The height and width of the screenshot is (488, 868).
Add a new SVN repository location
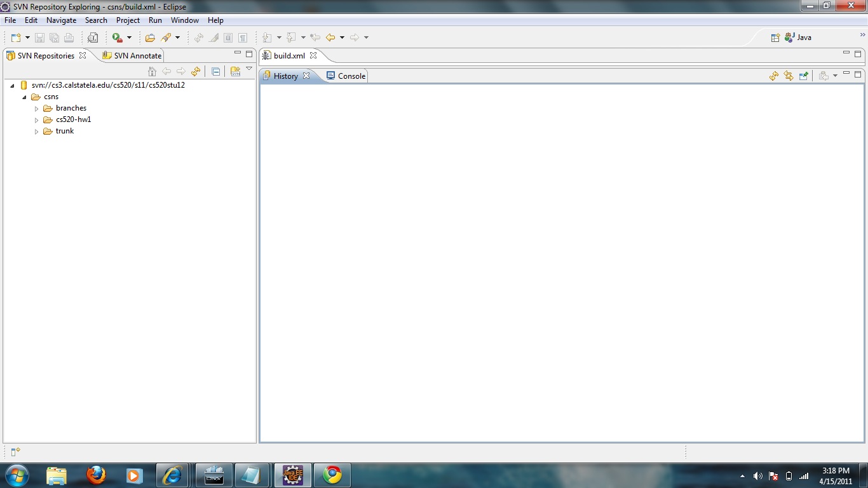point(235,71)
